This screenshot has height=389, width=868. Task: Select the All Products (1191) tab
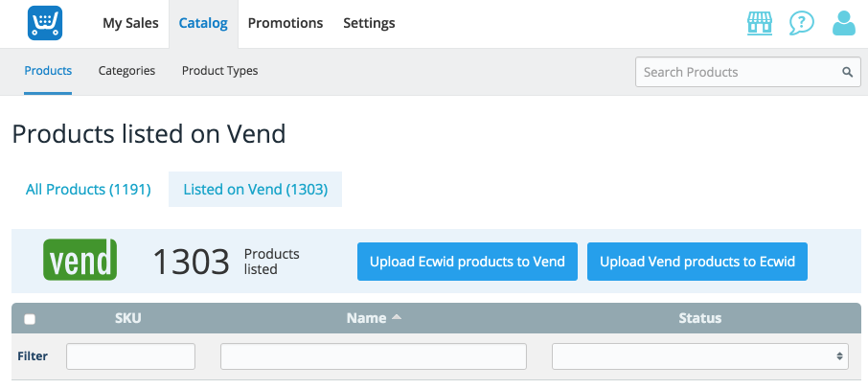[x=88, y=190]
